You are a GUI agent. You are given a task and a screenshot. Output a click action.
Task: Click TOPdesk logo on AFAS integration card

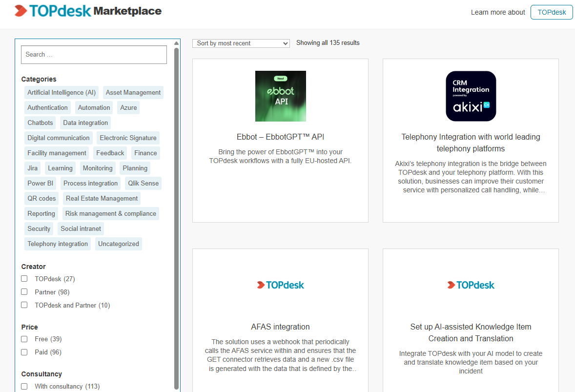281,285
